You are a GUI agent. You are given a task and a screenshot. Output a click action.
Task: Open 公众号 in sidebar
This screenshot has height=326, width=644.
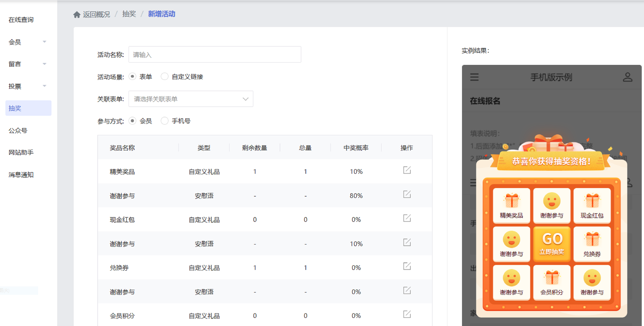18,130
